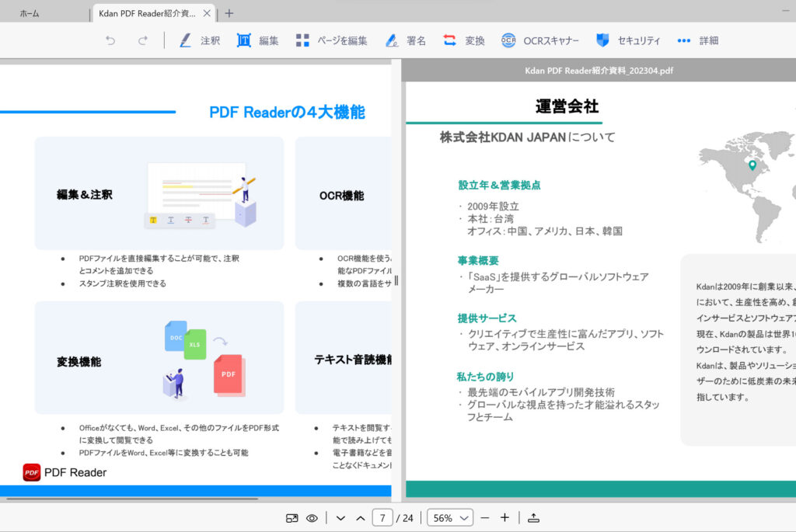
Task: Show more tools under 詳細
Action: tap(698, 40)
